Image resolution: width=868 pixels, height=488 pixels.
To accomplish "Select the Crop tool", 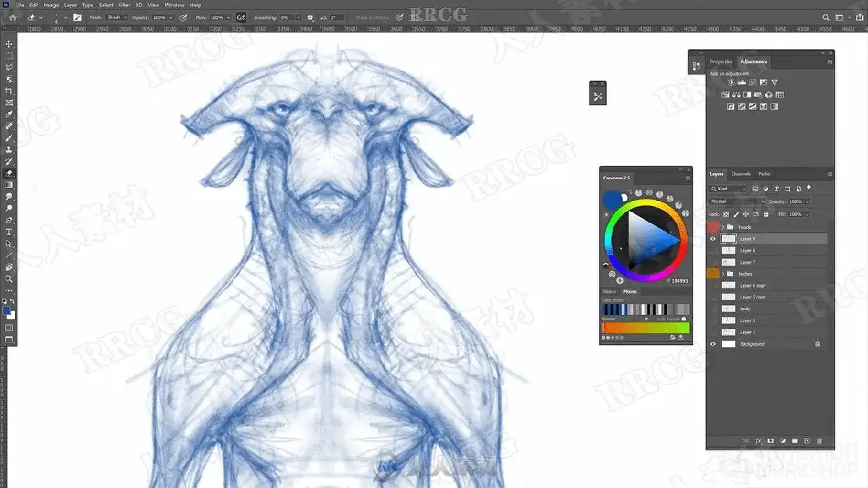I will tap(9, 91).
